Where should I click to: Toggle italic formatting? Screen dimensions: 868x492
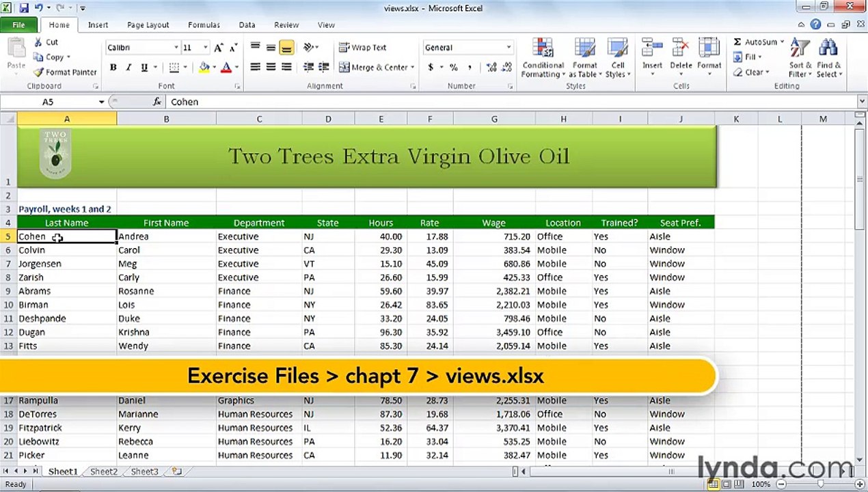click(x=128, y=68)
